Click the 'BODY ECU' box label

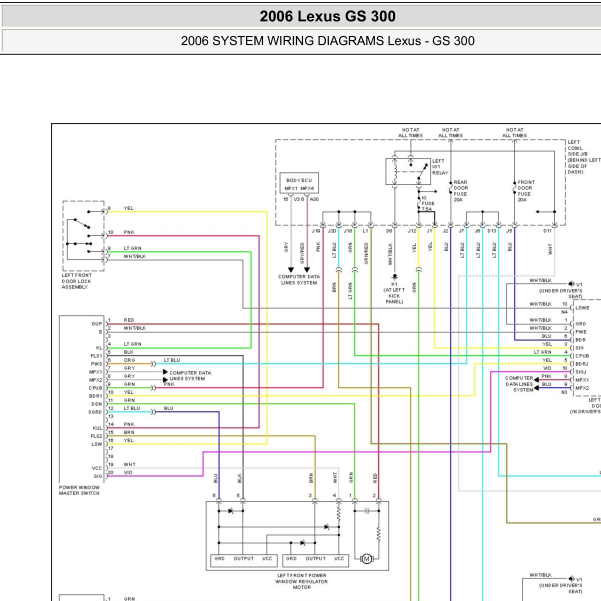tap(299, 180)
